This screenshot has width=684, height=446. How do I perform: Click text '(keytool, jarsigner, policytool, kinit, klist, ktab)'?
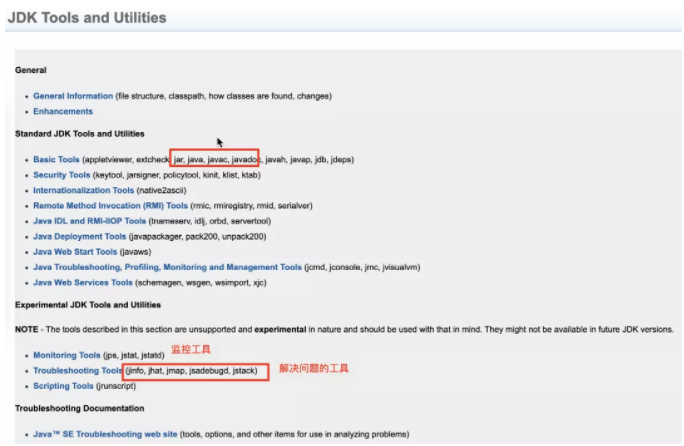tap(177, 175)
